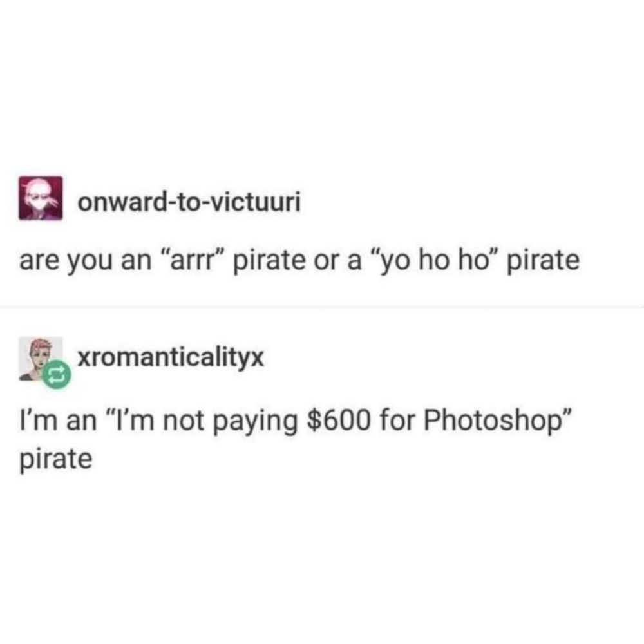Click "I'm an" at the reply's start
644x644 pixels.
click(x=58, y=420)
